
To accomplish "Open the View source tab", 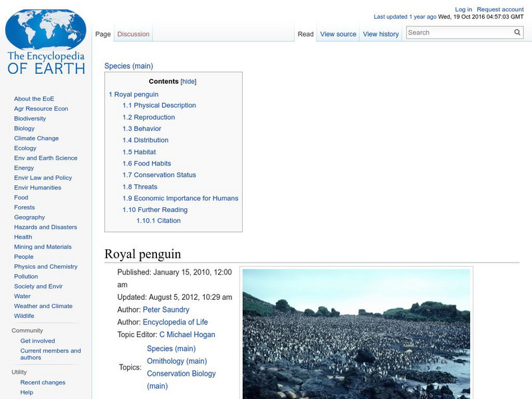I will point(338,34).
